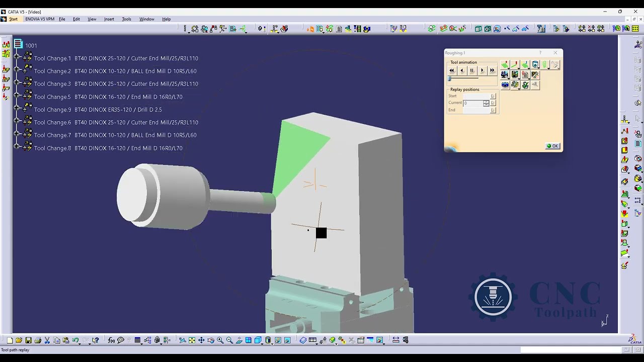Click the Zoom Out icon
Image resolution: width=644 pixels, height=362 pixels.
click(229, 340)
